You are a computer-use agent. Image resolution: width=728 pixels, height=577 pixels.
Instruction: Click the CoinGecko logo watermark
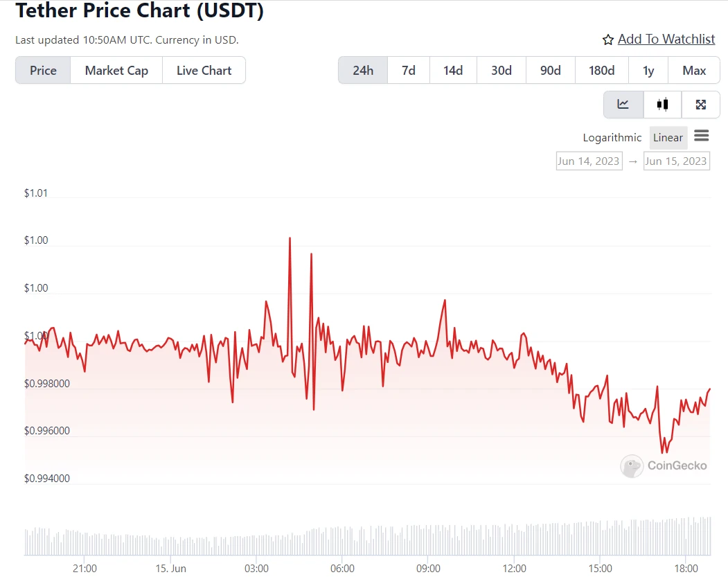pyautogui.click(x=664, y=465)
